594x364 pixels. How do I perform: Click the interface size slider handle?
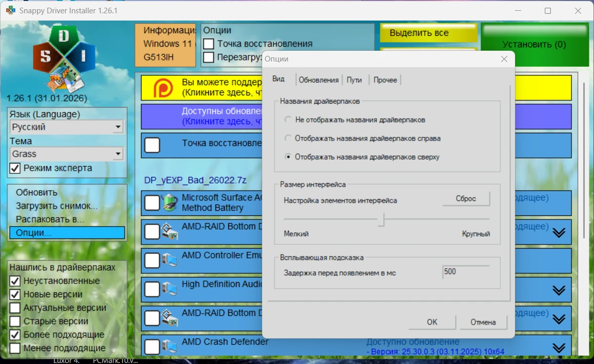tap(381, 219)
